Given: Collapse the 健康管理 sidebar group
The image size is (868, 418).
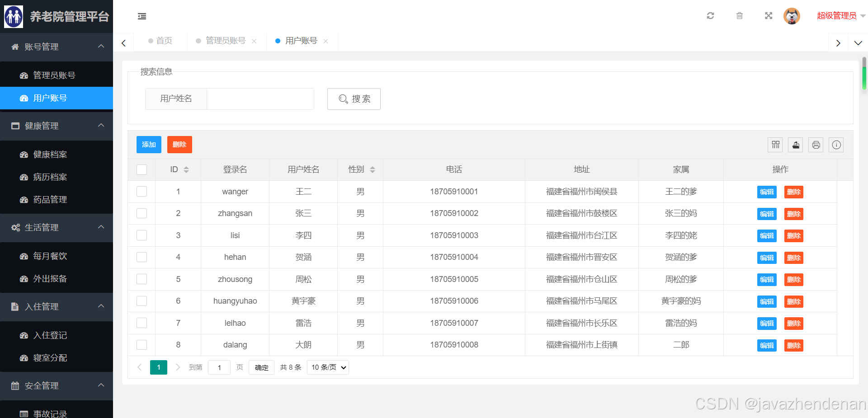Looking at the screenshot, I should coord(57,126).
